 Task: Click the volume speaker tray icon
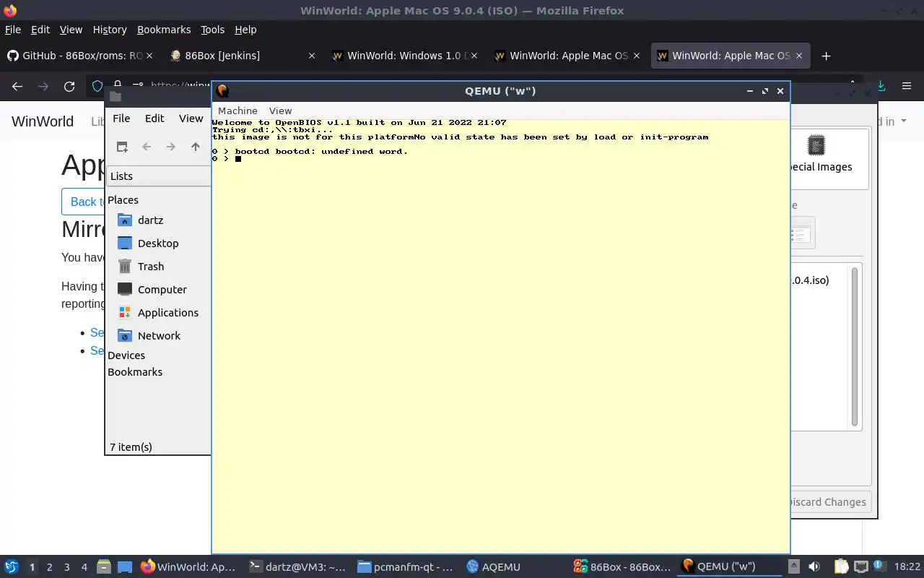point(814,567)
